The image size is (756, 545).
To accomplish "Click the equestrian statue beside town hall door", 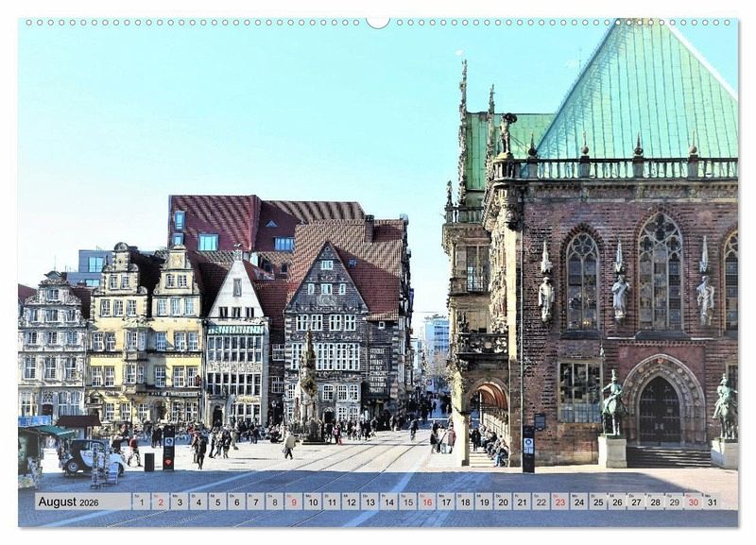I will (613, 406).
